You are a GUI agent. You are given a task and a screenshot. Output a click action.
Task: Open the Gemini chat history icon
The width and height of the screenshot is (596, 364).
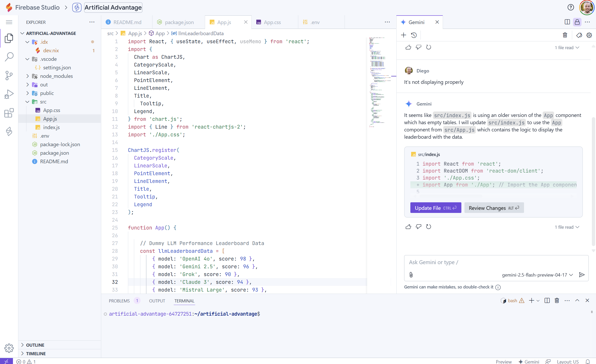(414, 35)
